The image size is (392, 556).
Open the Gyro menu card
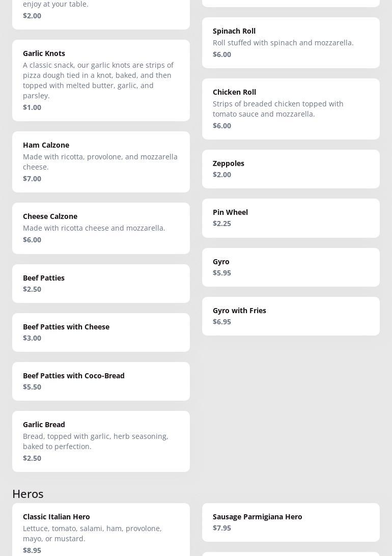click(291, 267)
